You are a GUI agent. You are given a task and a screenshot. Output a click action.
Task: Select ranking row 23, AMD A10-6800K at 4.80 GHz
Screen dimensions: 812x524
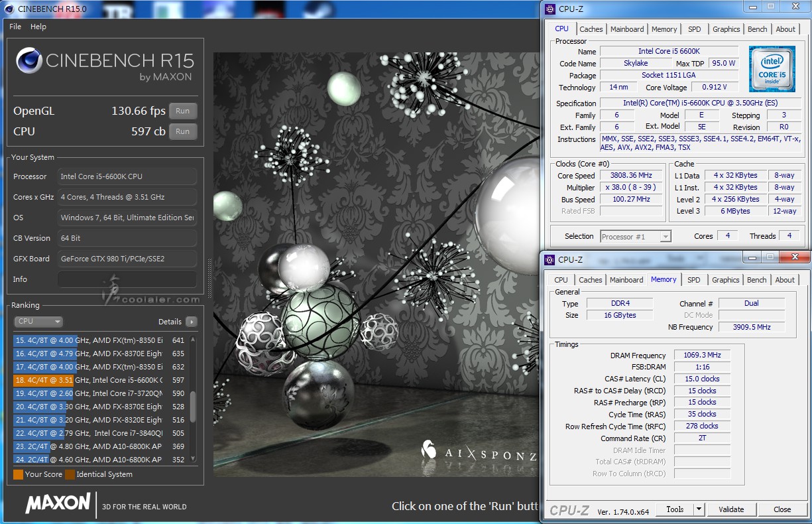[100, 446]
